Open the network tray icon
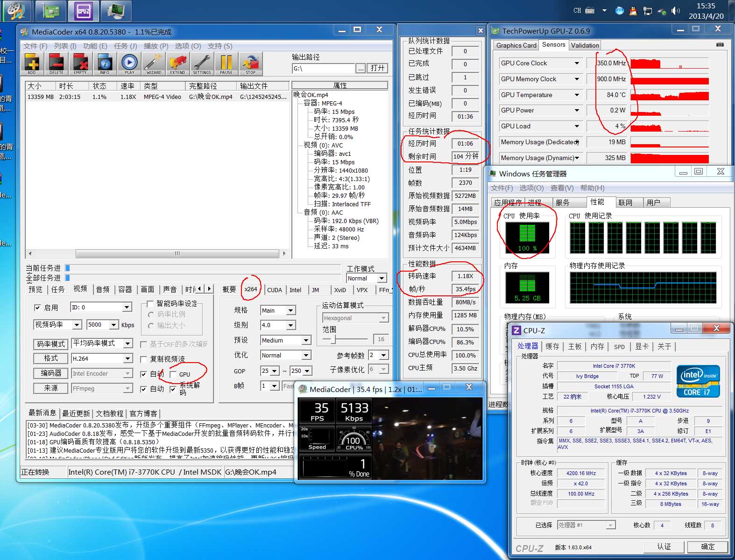The height and width of the screenshot is (560, 735). 648,11
